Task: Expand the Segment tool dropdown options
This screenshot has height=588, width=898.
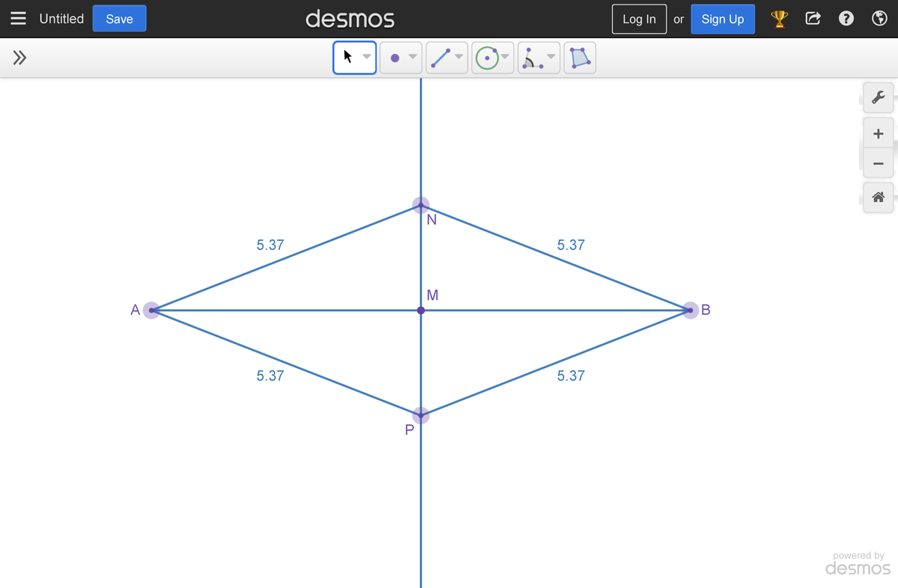Action: 459,57
